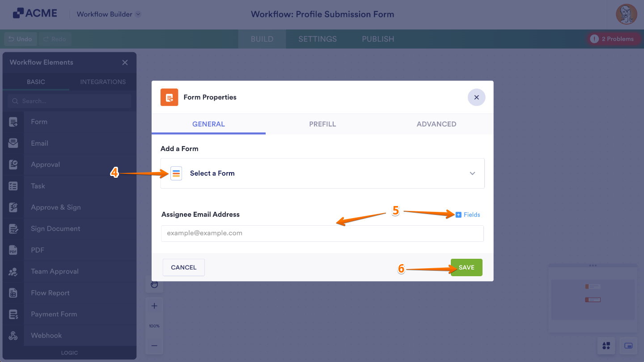The image size is (644, 362).
Task: Select the Email element icon
Action: point(13,143)
